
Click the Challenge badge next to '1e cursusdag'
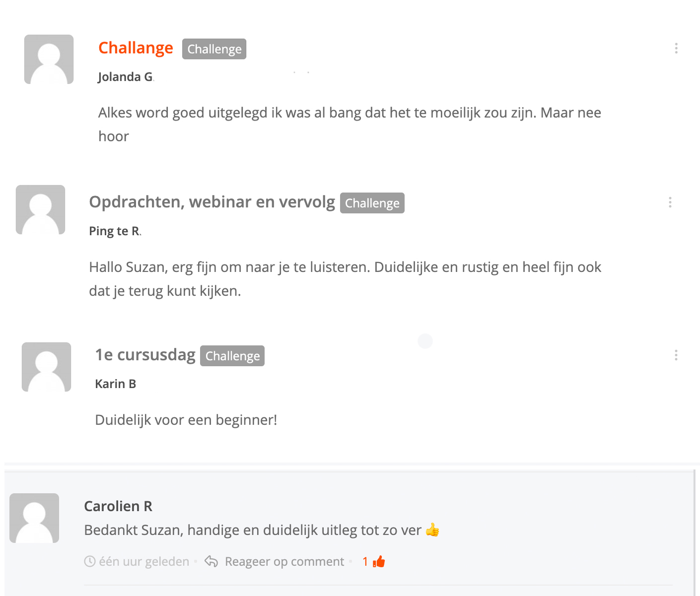[x=232, y=356]
